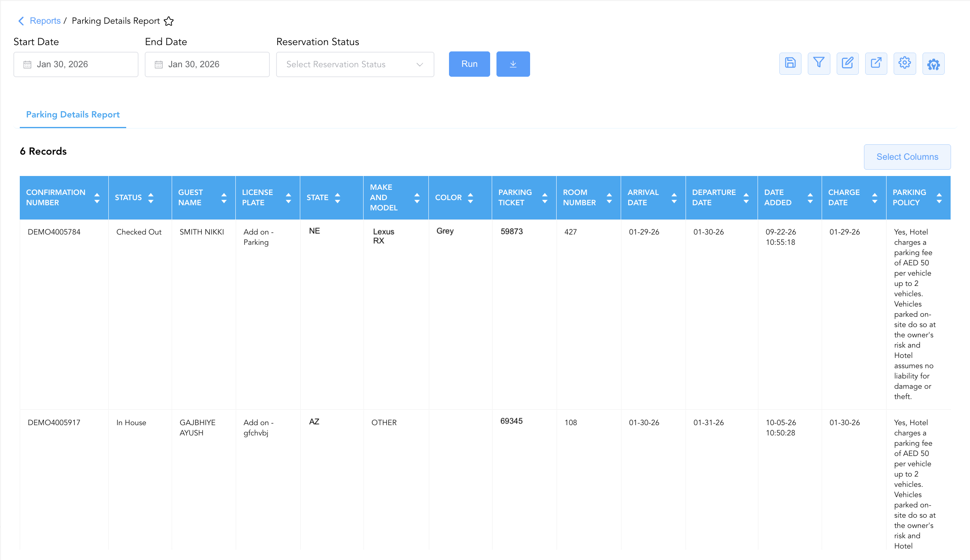Click the download arrow button
This screenshot has width=970, height=560.
[513, 64]
